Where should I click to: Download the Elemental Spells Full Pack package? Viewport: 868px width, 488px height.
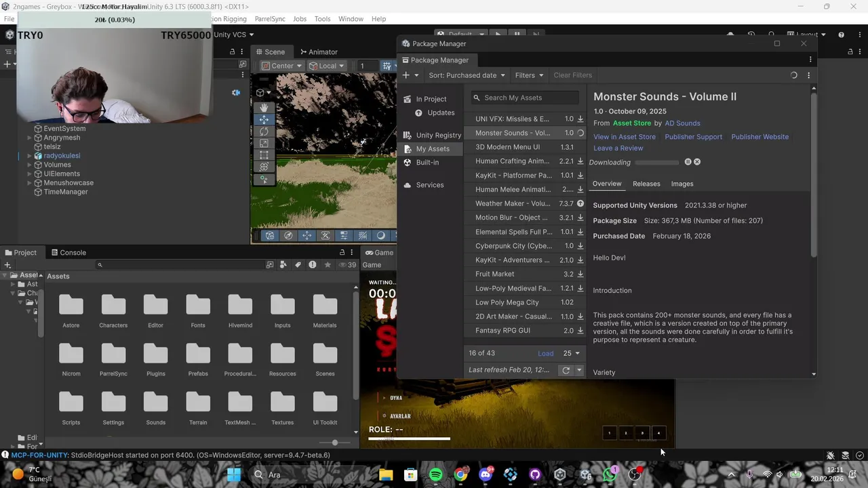pyautogui.click(x=580, y=232)
